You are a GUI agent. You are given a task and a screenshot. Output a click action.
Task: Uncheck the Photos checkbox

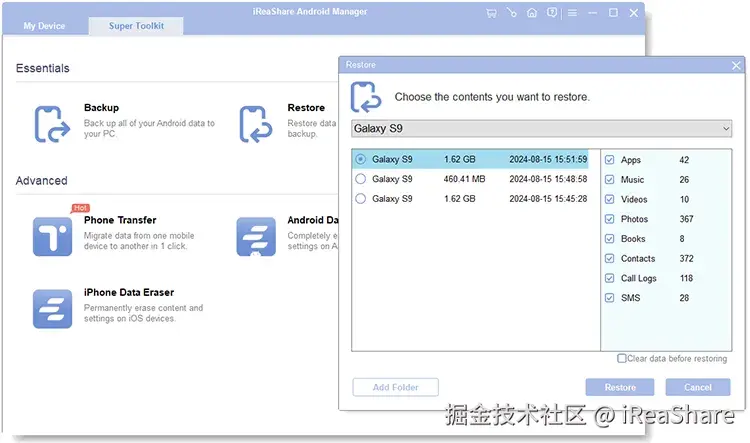coord(609,219)
